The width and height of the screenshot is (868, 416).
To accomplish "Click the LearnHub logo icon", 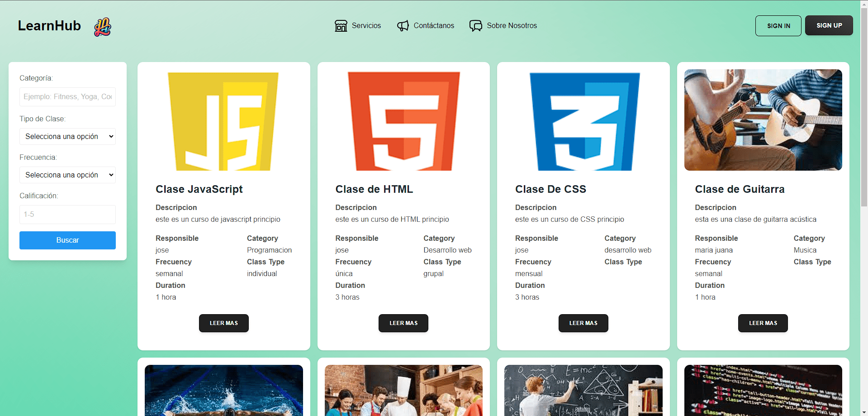I will pos(102,26).
